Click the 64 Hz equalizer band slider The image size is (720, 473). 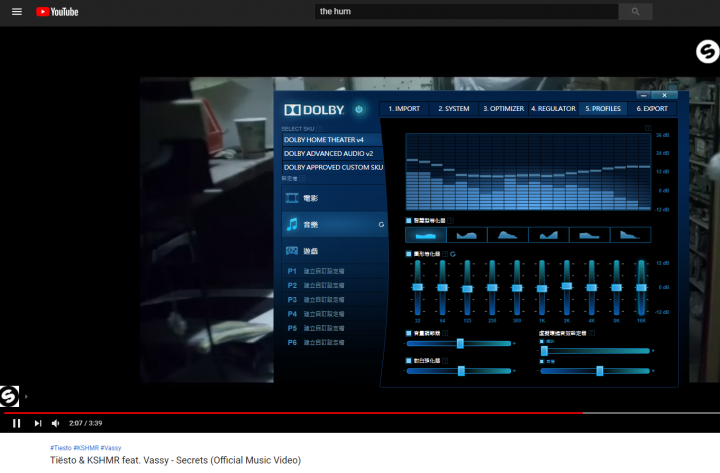pyautogui.click(x=442, y=287)
